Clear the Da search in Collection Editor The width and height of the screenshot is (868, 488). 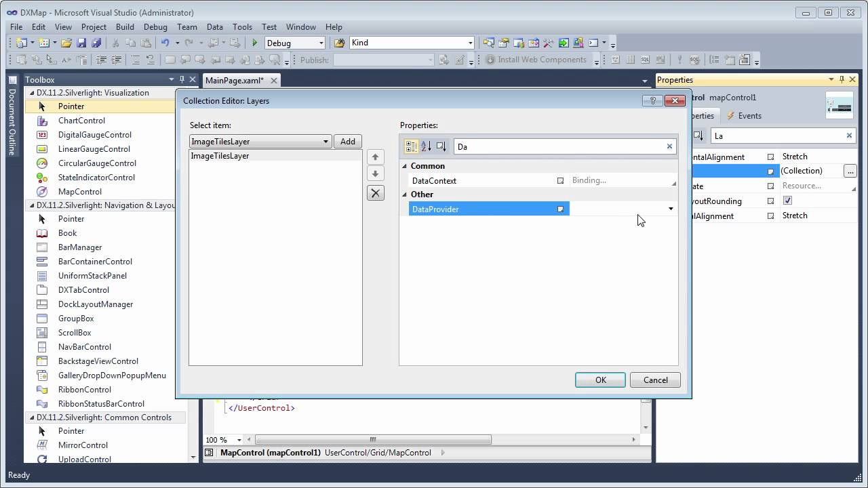point(669,146)
